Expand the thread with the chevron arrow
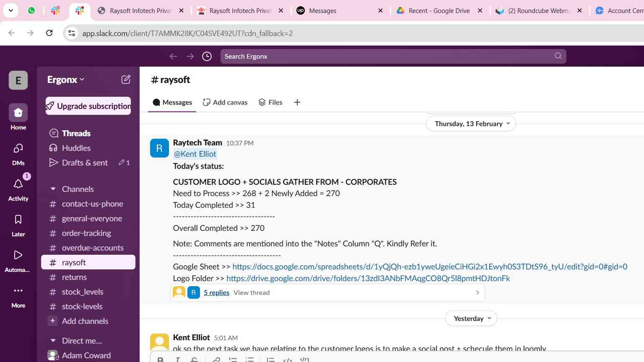Viewport: 644px width, 362px height. tap(478, 292)
